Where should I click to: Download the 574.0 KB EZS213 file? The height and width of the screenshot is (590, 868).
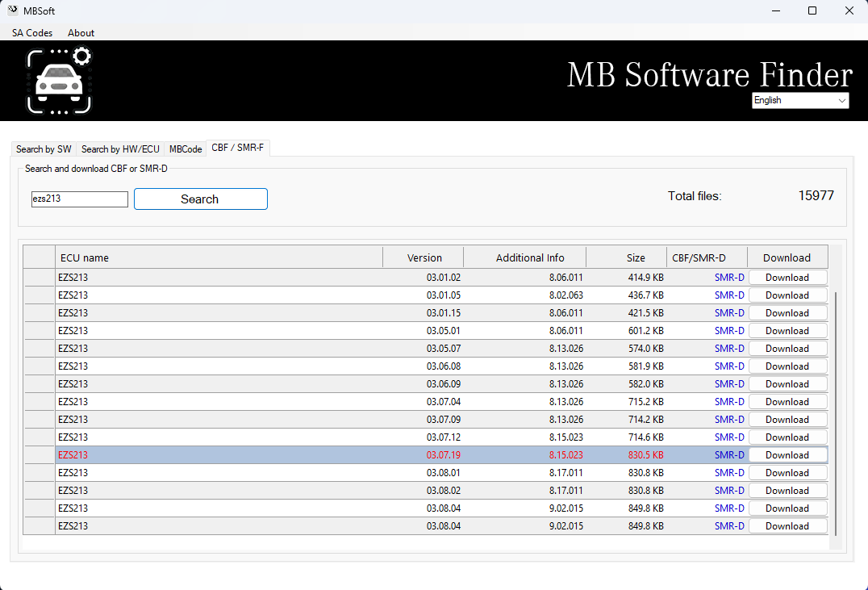[x=787, y=348]
